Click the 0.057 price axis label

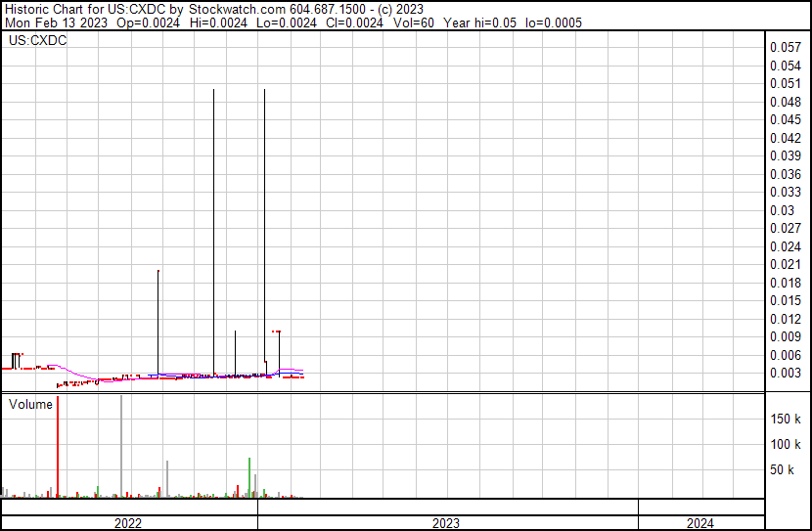tap(786, 47)
